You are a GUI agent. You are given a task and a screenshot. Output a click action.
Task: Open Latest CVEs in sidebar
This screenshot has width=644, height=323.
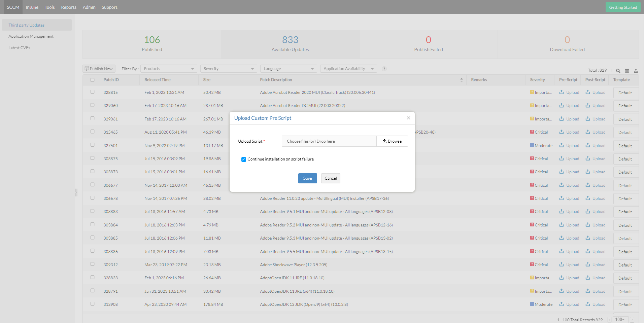[x=19, y=48]
